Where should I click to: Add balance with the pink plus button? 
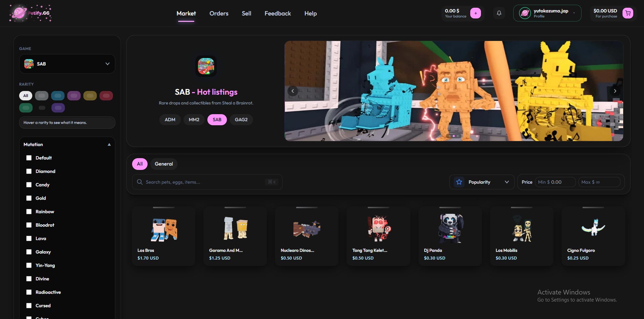pyautogui.click(x=475, y=13)
